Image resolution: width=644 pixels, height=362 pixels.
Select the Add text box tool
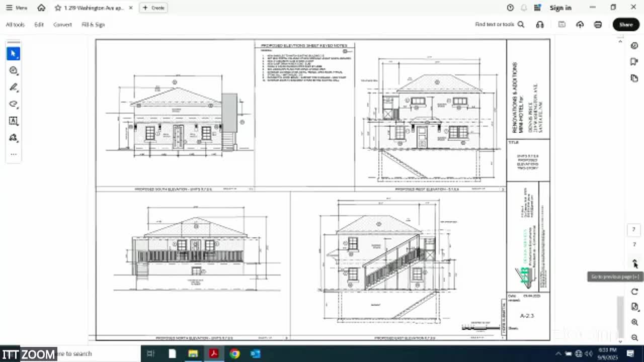pos(14,121)
